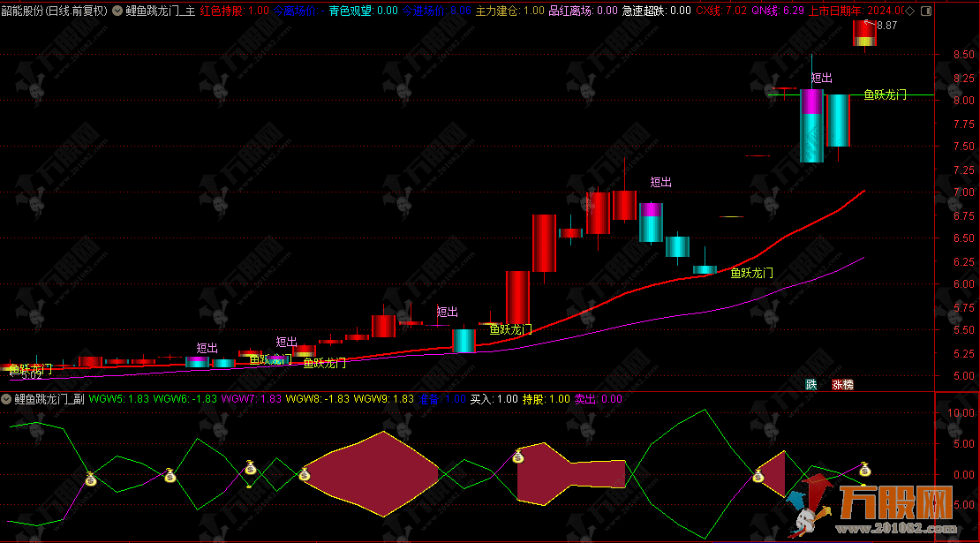Click the first money bag signal icon
The height and width of the screenshot is (543, 980).
tap(90, 479)
